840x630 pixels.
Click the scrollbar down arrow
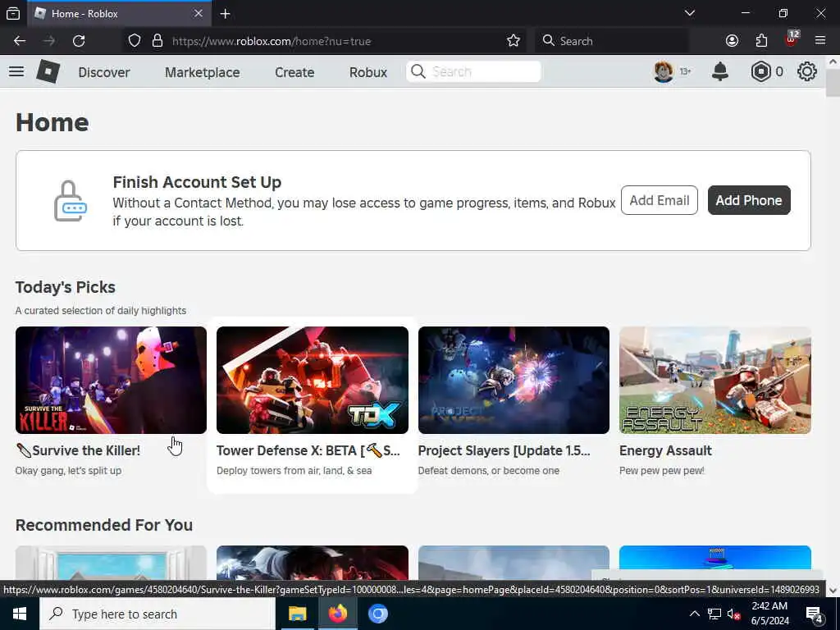[x=833, y=591]
